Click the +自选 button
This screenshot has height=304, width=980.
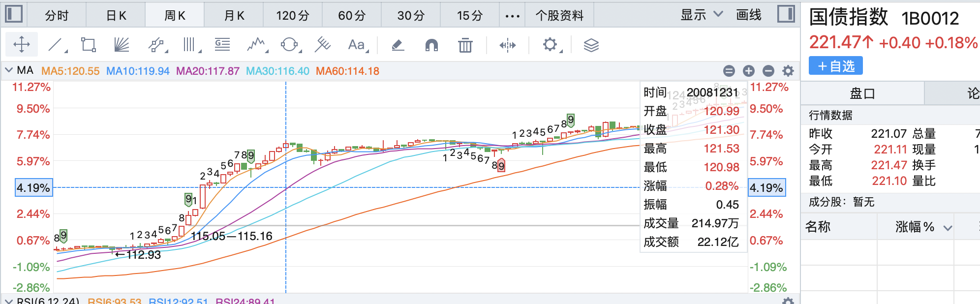[835, 66]
